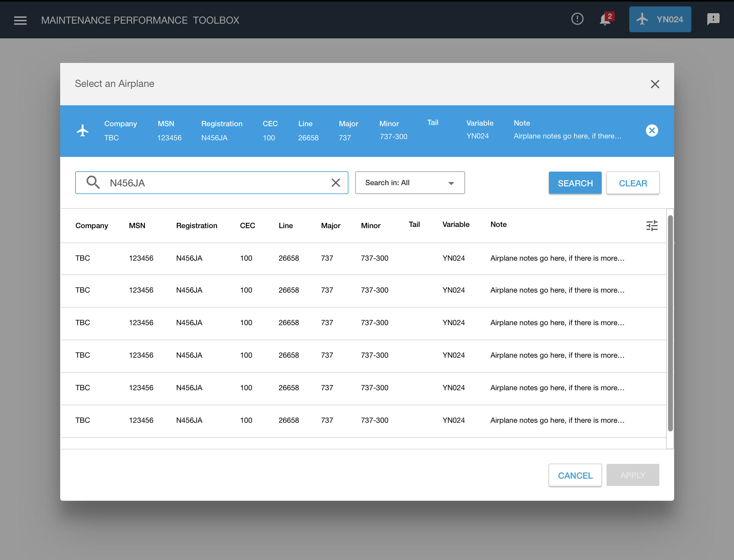This screenshot has width=734, height=560.
Task: Click the filter/sliders icon in table header
Action: 652,225
